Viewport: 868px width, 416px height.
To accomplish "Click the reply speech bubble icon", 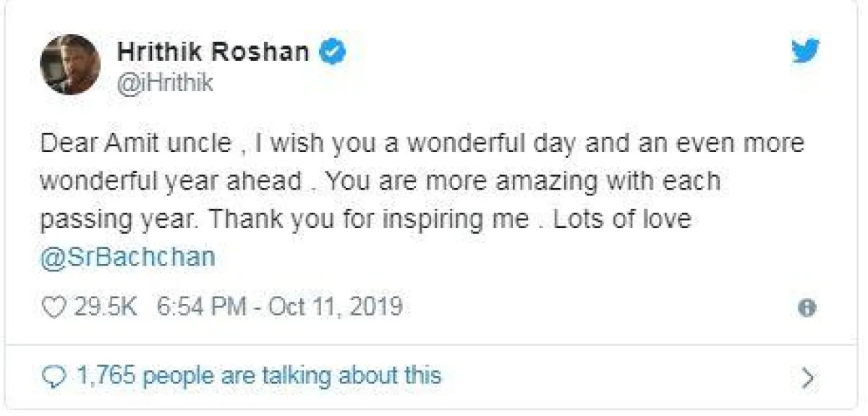I will click(x=54, y=375).
